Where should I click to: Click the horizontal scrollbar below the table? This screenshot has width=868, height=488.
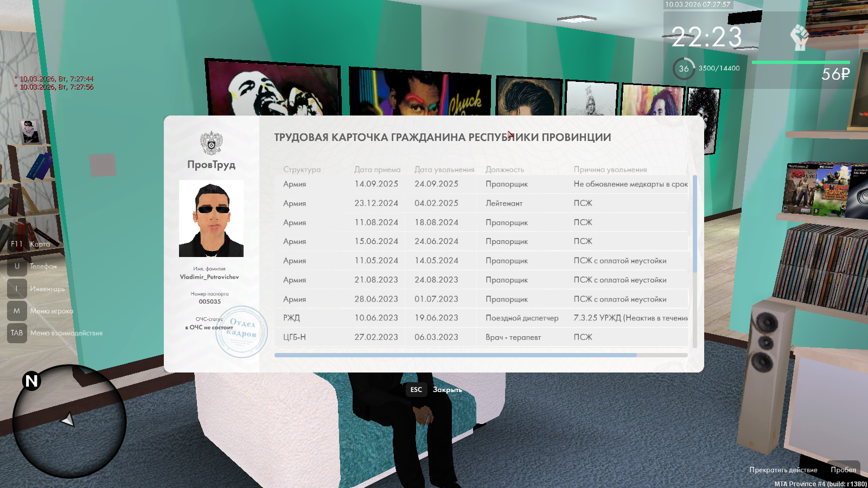click(455, 355)
